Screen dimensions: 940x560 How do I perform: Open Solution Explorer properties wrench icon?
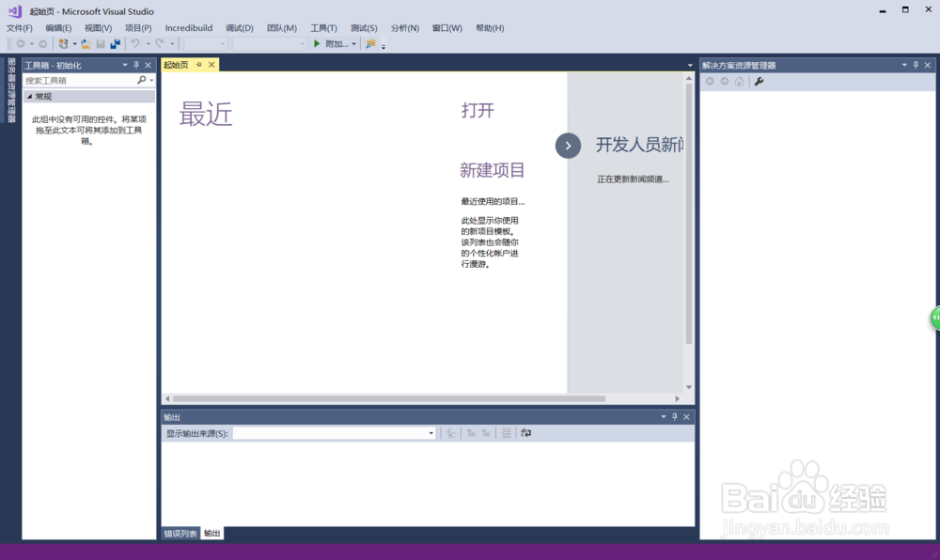pos(759,81)
